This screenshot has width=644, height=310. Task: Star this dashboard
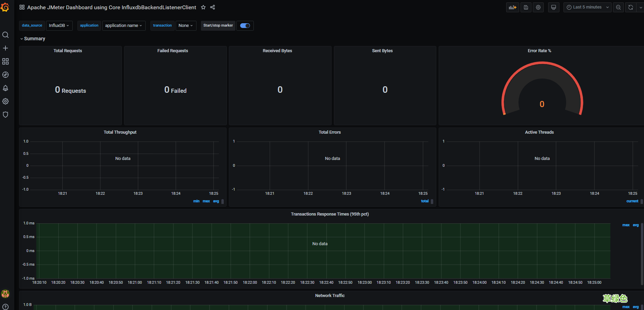pos(203,7)
